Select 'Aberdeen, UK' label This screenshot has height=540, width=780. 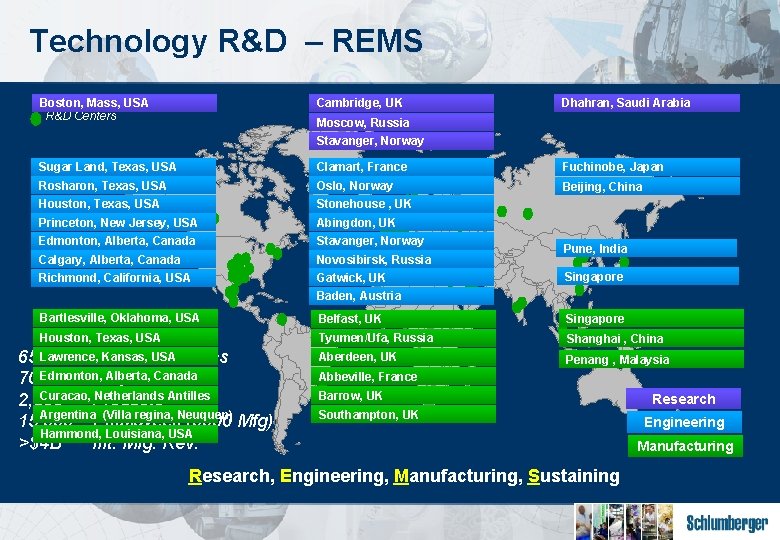coord(403,357)
